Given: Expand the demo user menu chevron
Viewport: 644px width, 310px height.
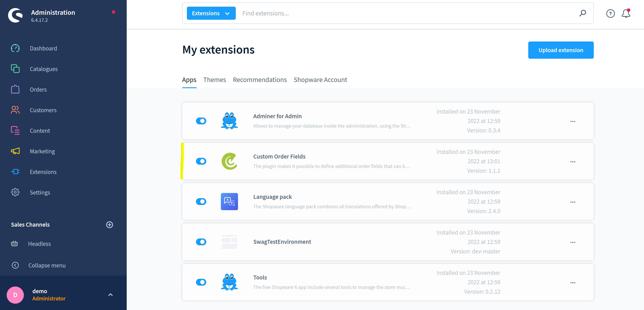Looking at the screenshot, I should click(x=110, y=295).
